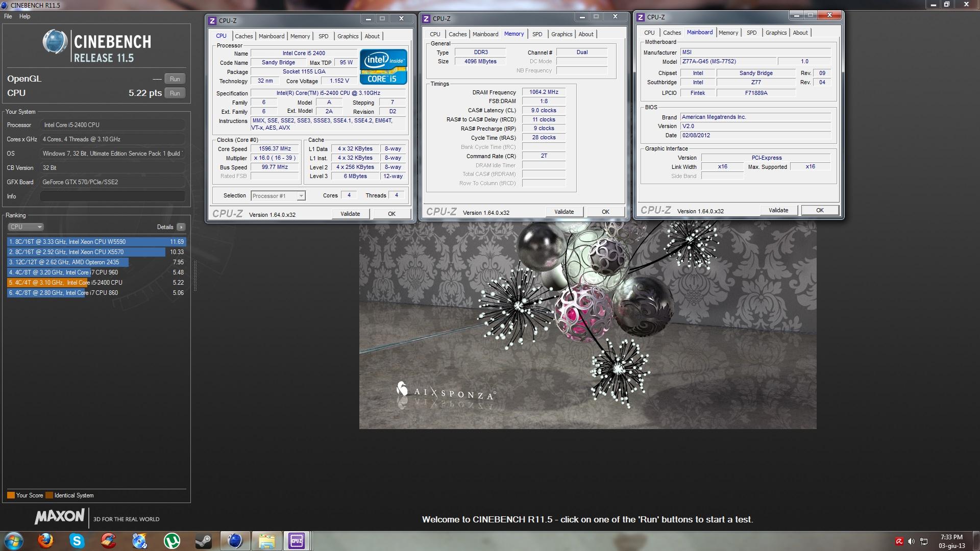Open the Cinebench File menu
The image size is (980, 551).
(x=8, y=16)
